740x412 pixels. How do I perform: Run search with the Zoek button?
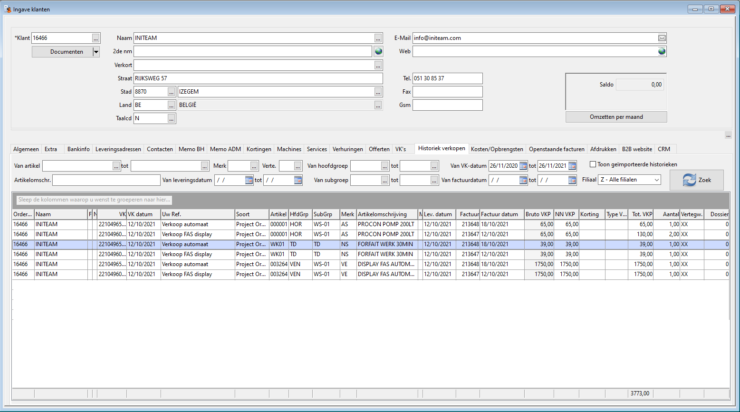pos(697,180)
